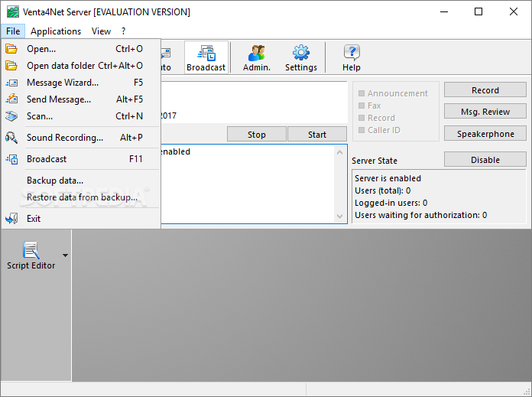Click the Scan scanner icon
This screenshot has height=397, width=532.
[11, 116]
